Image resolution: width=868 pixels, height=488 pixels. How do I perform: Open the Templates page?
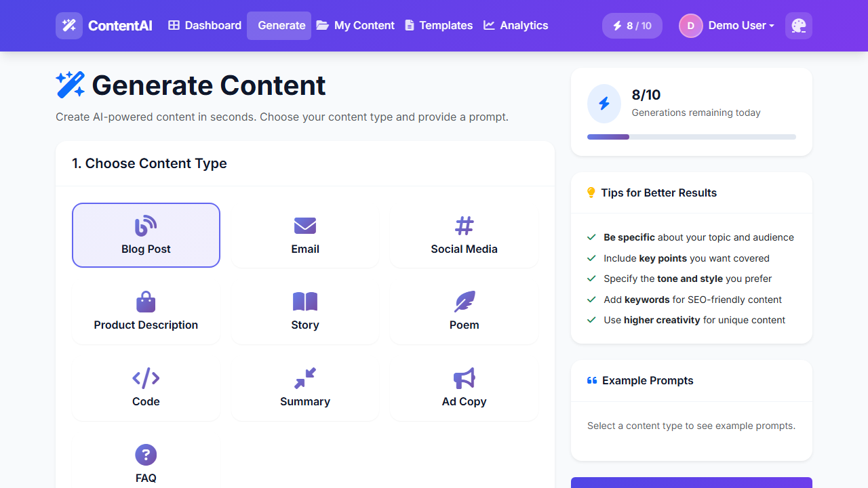coord(439,26)
